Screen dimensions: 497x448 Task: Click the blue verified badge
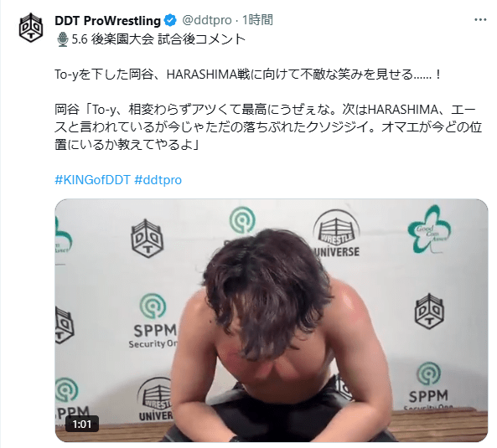tap(170, 21)
